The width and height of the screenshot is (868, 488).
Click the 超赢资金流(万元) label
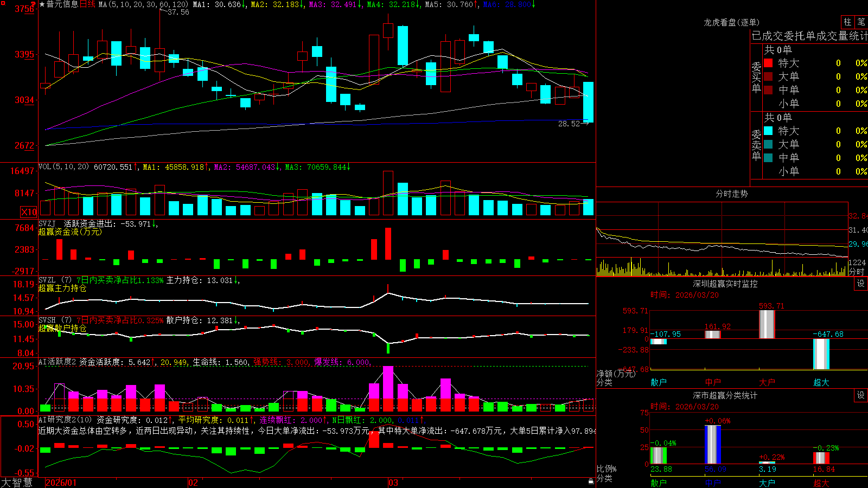tap(70, 232)
